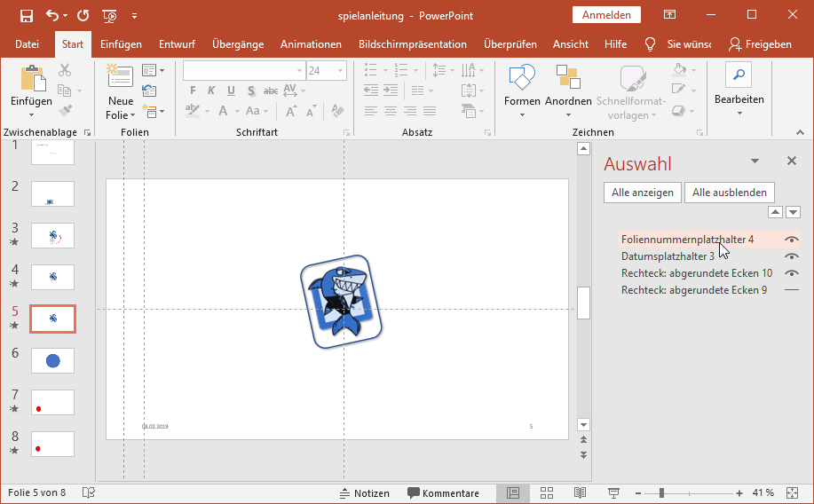The image size is (814, 504).
Task: Click the zoom slider handle
Action: tap(661, 493)
